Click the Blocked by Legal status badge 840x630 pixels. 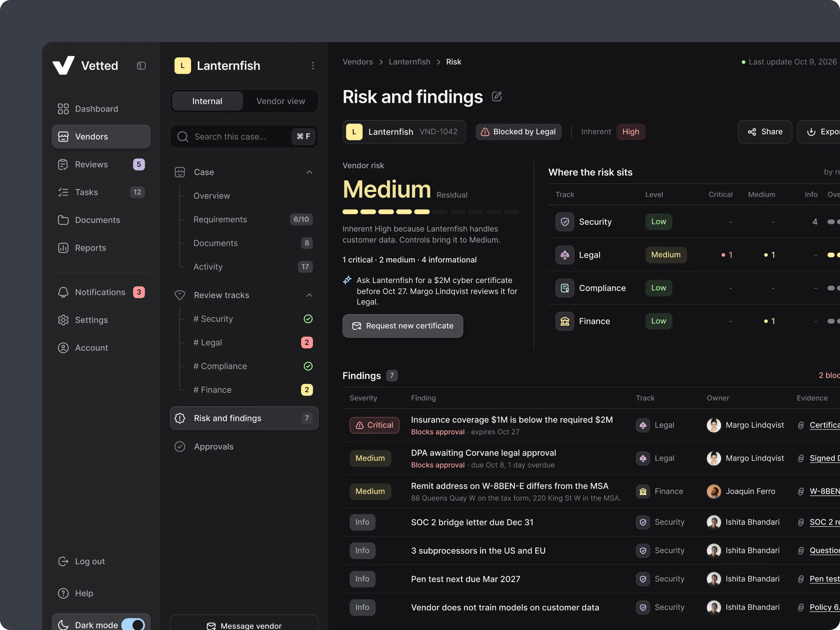pos(518,132)
